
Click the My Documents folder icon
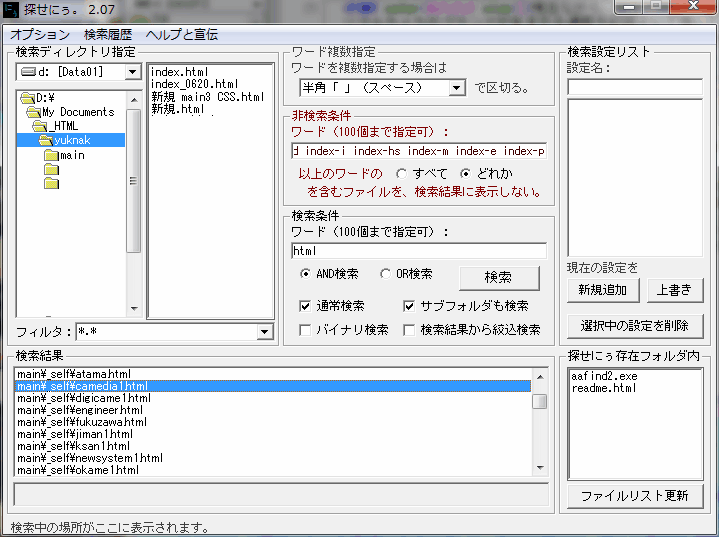34,112
